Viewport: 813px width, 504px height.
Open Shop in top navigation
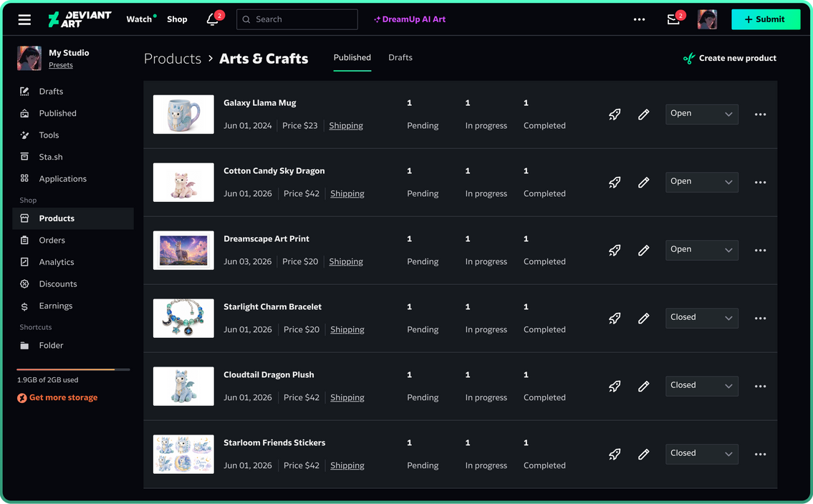177,19
